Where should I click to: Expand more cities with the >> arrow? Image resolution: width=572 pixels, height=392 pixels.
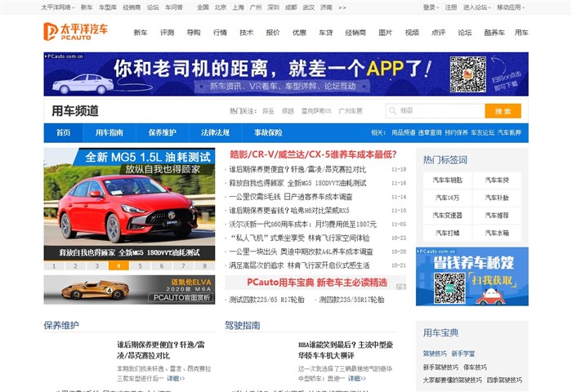pos(342,7)
